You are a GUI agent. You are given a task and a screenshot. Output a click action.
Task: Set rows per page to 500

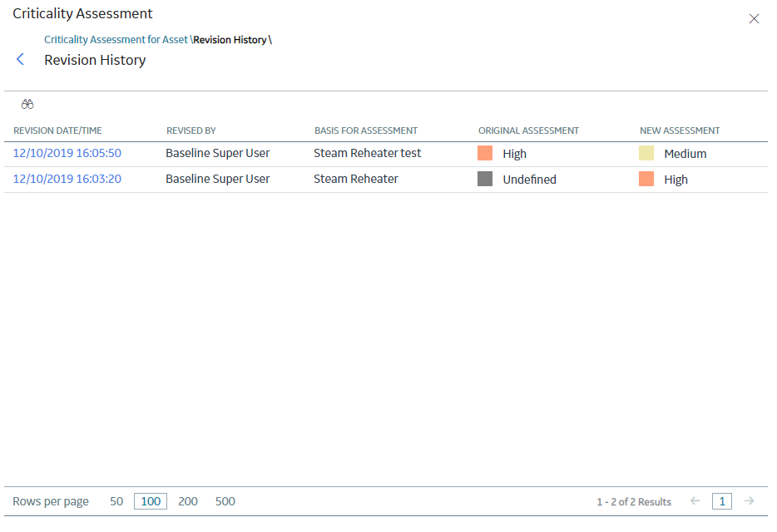225,501
